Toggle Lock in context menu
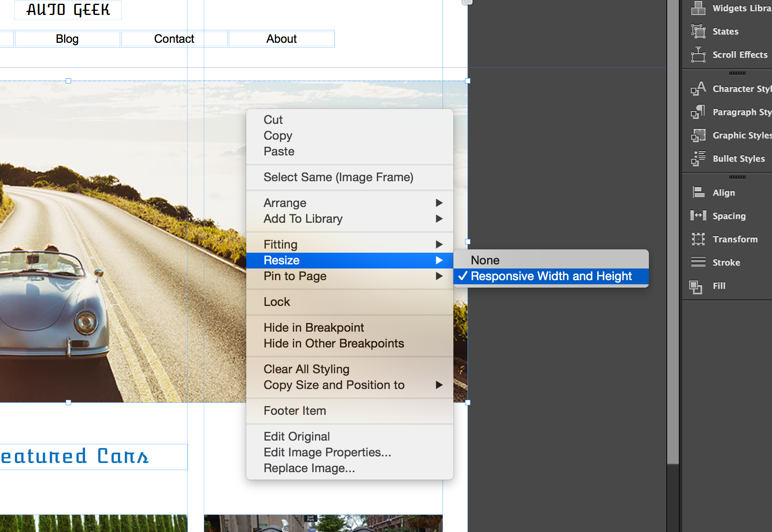 [349, 302]
